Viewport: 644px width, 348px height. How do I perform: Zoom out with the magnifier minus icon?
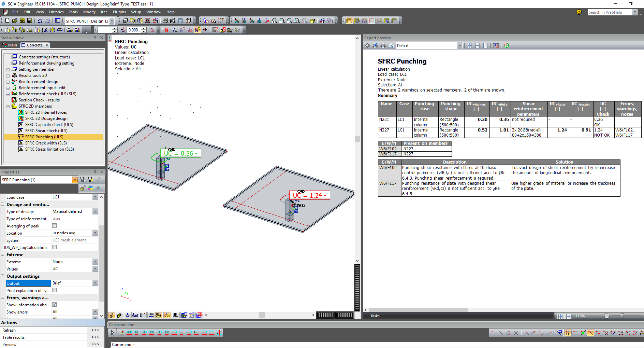[x=282, y=21]
